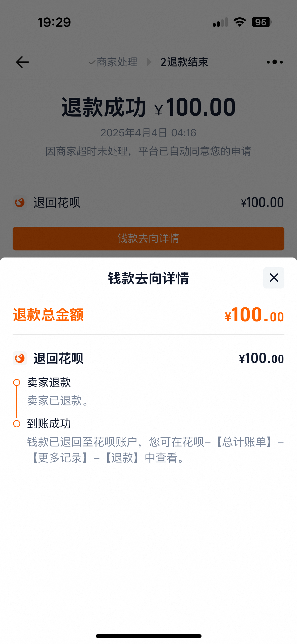Close the 钱款去向详情 sheet
Viewport: 297px width, 644px height.
point(274,278)
